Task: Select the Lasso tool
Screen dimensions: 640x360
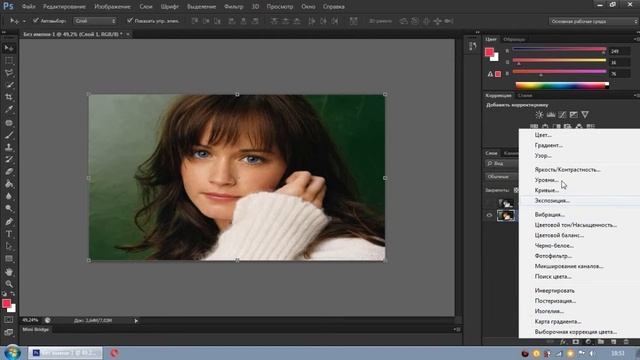Action: (x=9, y=73)
